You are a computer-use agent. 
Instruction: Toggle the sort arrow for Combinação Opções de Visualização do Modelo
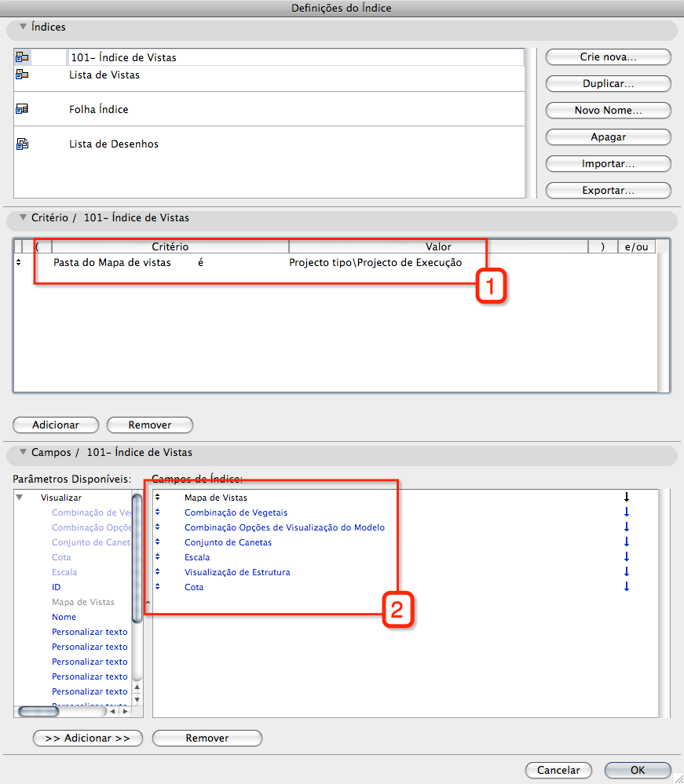point(627,527)
